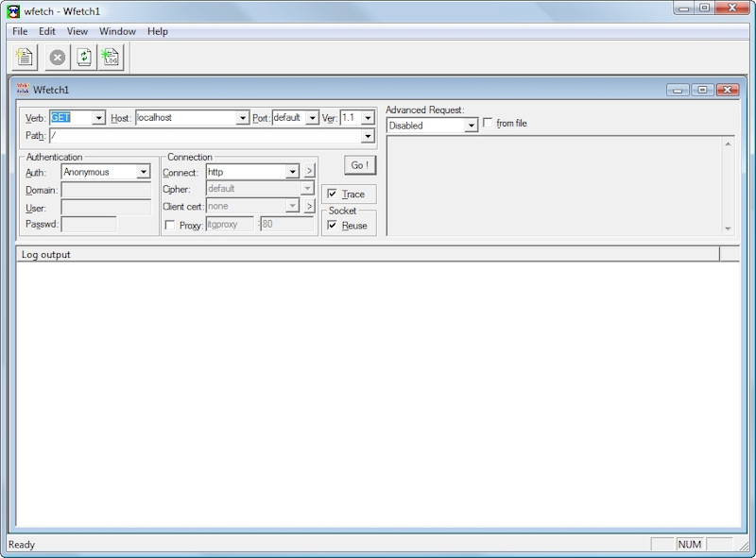Click the refresh/resend request toolbar icon
Image resolution: width=756 pixels, height=558 pixels.
tap(84, 57)
